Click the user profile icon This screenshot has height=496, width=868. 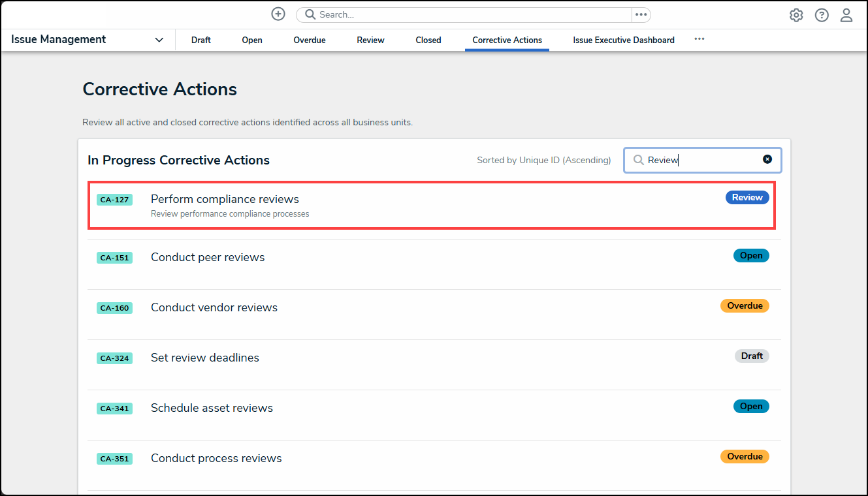(x=846, y=14)
